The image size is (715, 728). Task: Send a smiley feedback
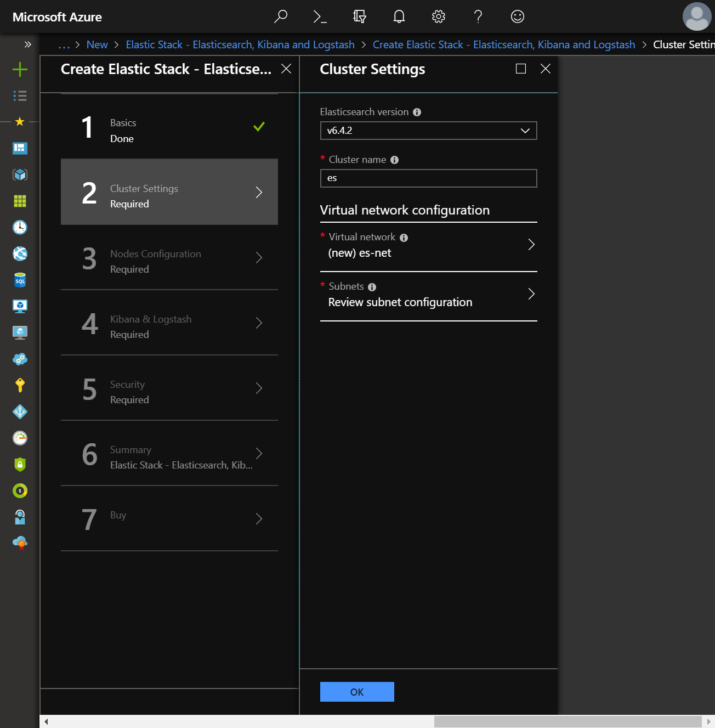coord(517,16)
